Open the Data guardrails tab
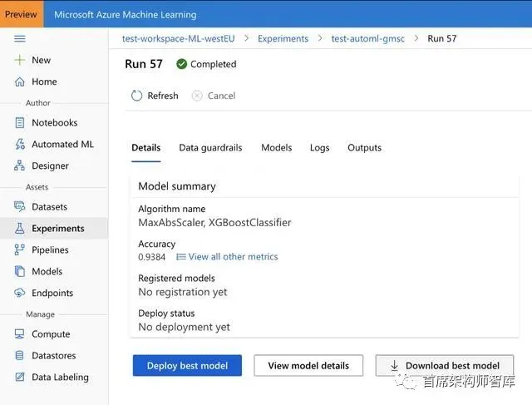The image size is (532, 405). click(210, 148)
